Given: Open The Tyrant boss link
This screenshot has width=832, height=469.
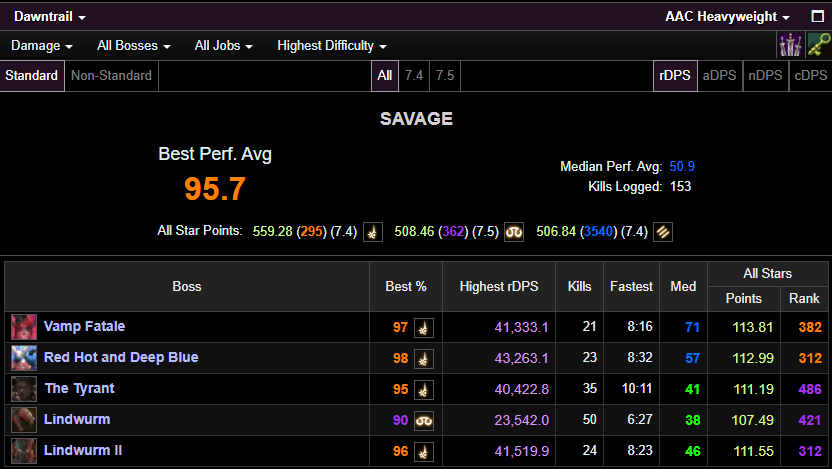Looking at the screenshot, I should coord(80,388).
